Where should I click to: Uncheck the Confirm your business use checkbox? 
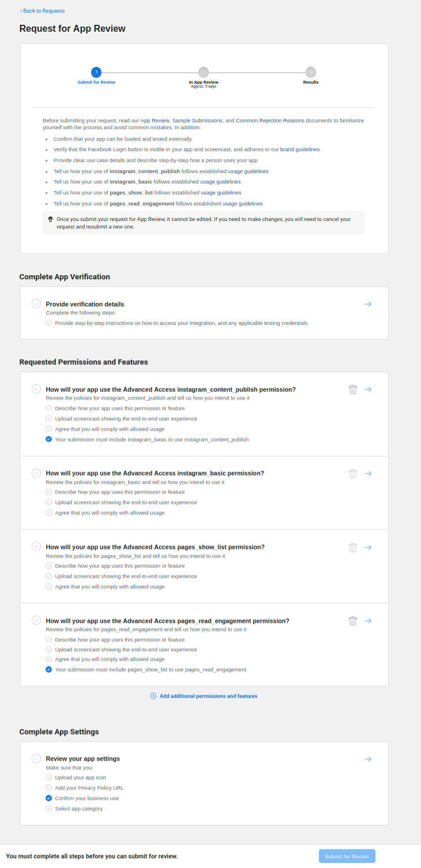48,798
